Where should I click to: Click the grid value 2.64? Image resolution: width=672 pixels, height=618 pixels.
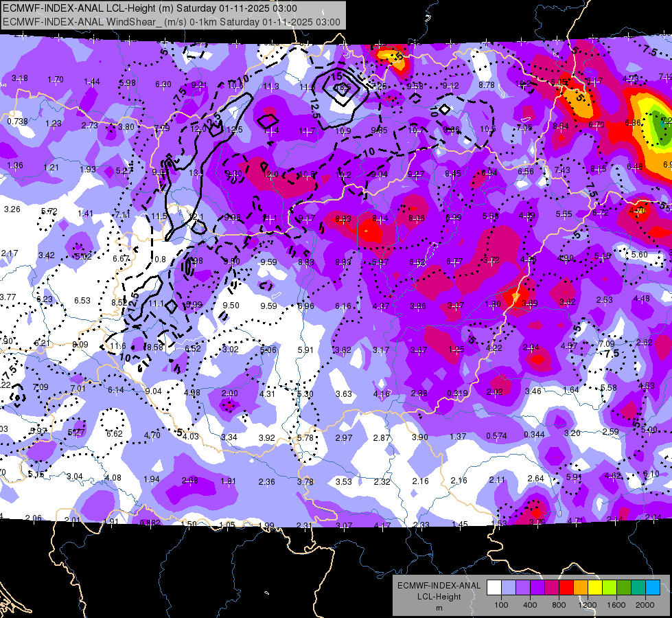(x=535, y=478)
